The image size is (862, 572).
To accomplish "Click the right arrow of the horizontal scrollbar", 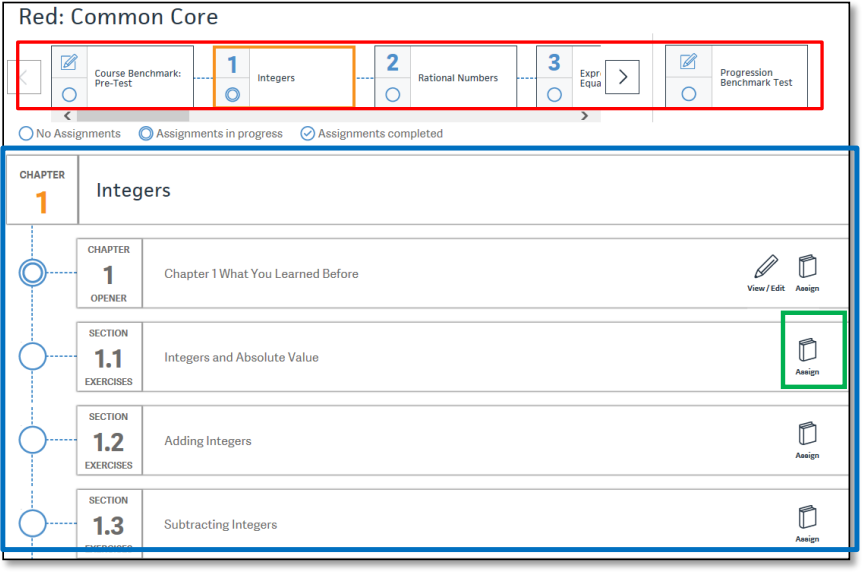I will point(585,116).
